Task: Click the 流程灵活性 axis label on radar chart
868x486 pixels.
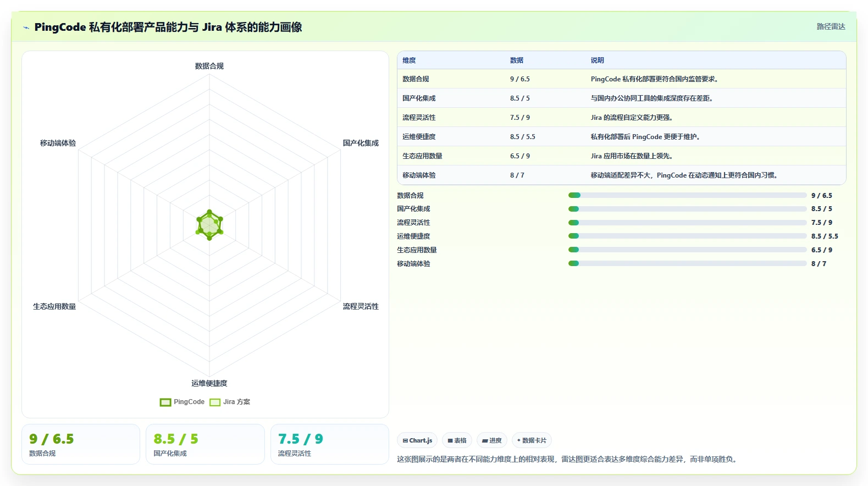Action: click(x=361, y=306)
